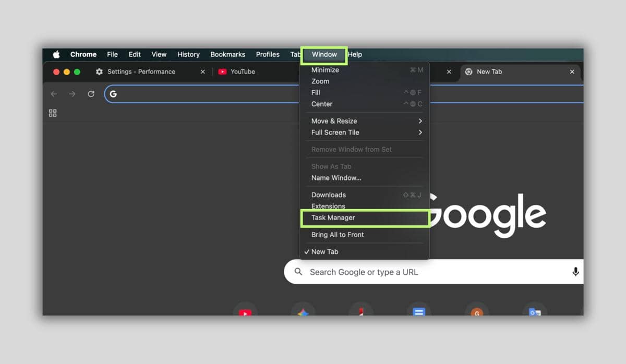Click the Google logo

(x=488, y=215)
